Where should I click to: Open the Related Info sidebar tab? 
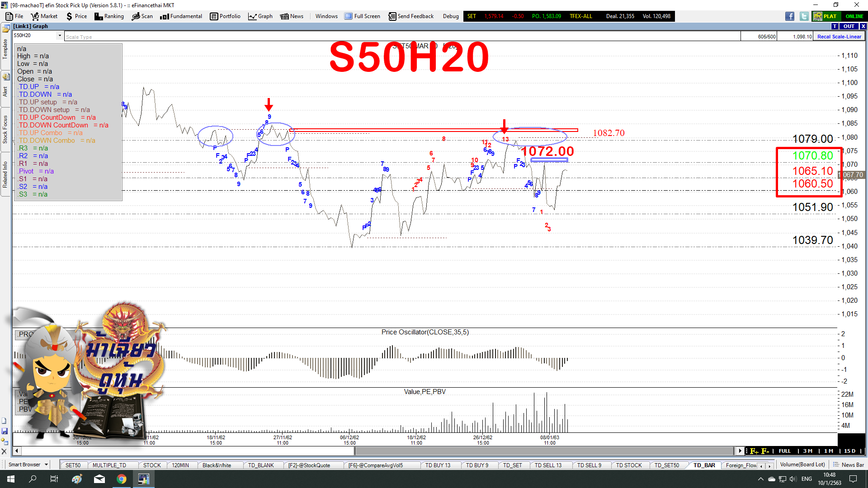pos(5,174)
